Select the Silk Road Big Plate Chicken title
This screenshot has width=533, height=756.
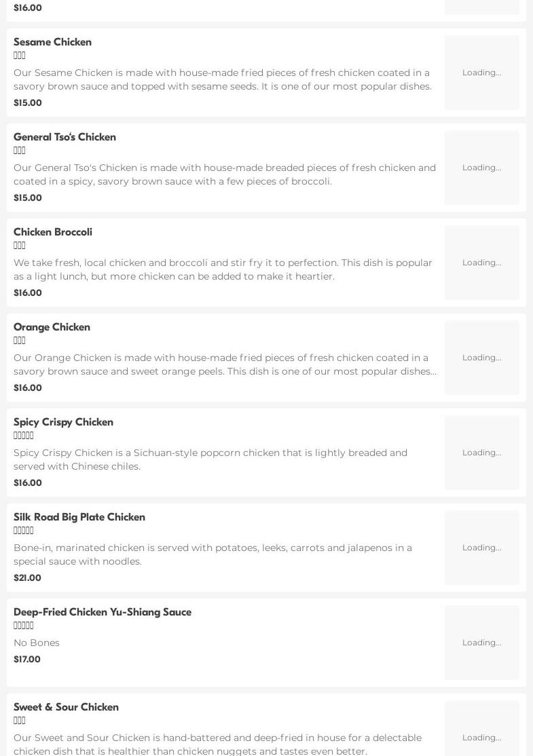click(x=79, y=517)
